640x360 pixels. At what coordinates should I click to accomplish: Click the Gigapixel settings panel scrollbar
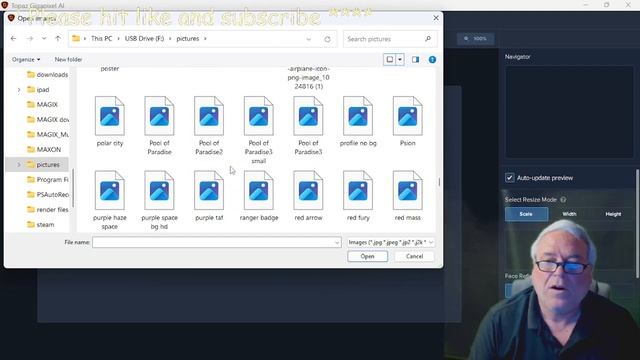(637, 224)
